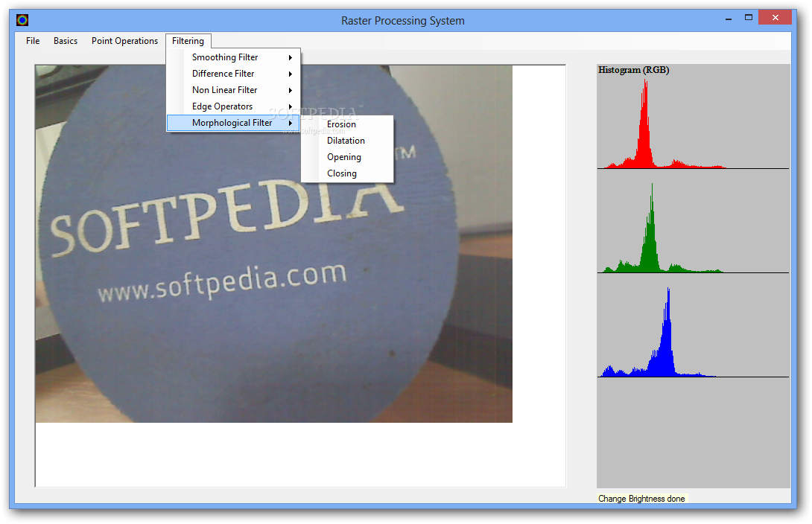Click the Raster Processing System app icon

click(x=22, y=19)
